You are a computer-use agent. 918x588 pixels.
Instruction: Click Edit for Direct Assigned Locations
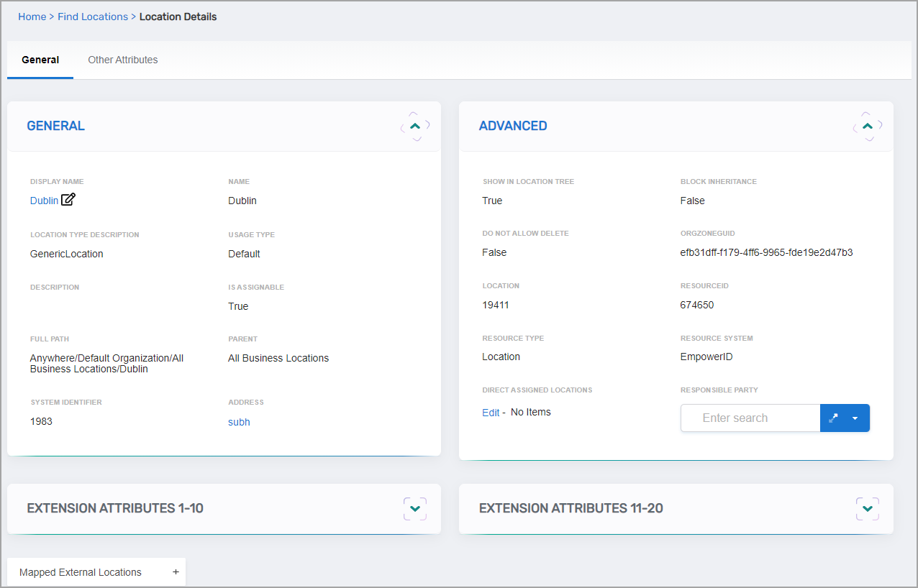491,413
